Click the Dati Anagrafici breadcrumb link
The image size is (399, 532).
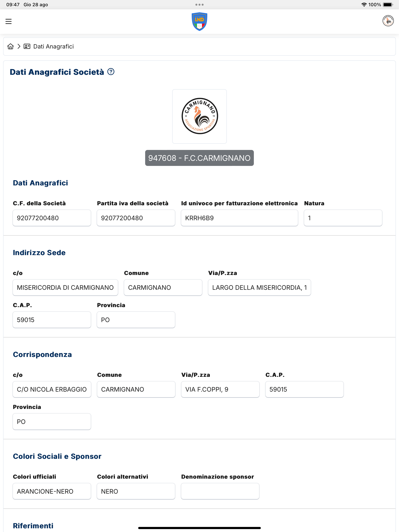coord(53,46)
